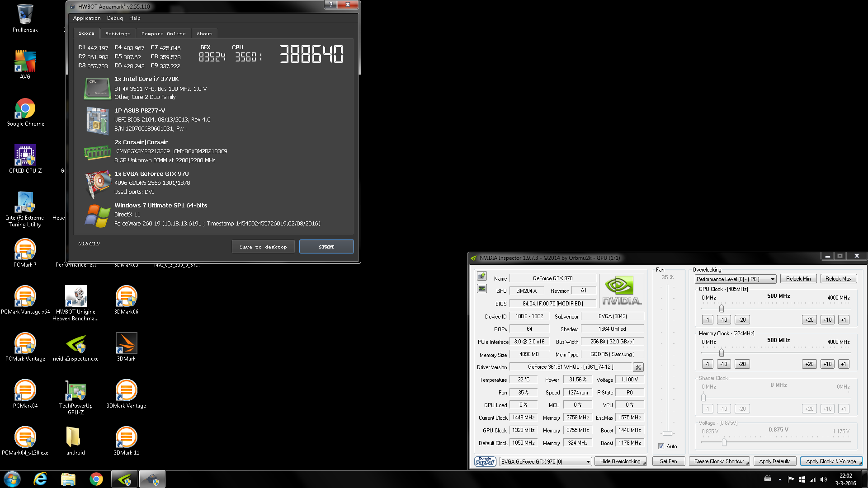Click GPU Clock -10 step button
This screenshot has height=488, width=868.
coord(724,320)
